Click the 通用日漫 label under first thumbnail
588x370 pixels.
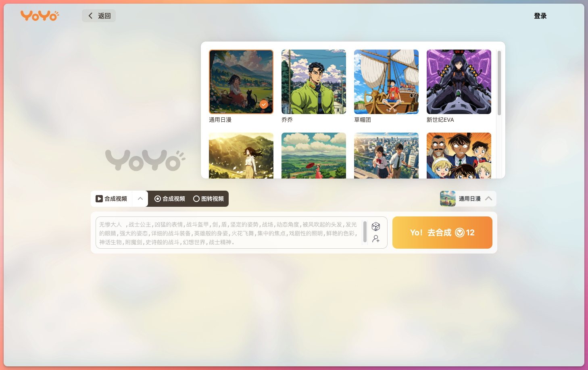tap(220, 120)
